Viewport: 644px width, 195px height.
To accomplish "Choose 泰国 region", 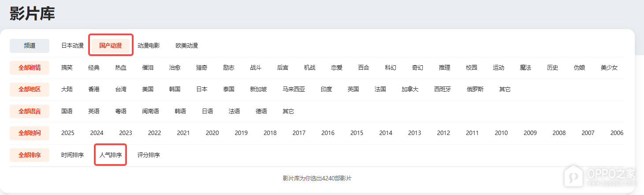I will click(x=229, y=89).
